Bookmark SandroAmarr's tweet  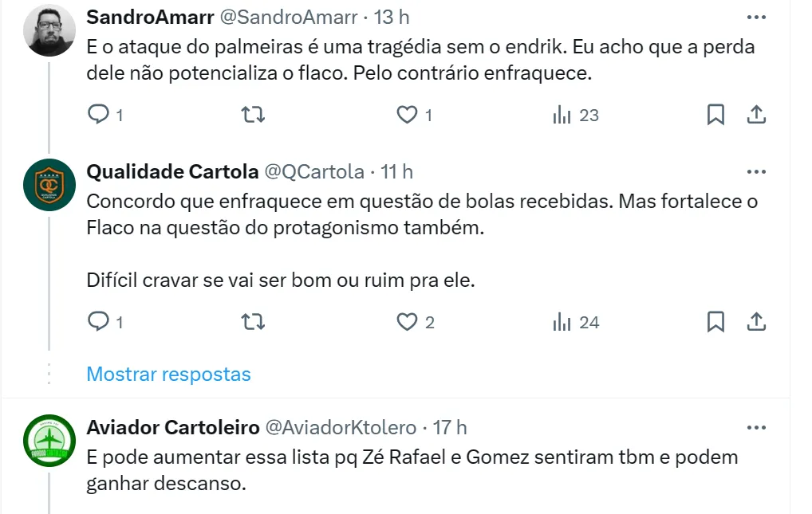[x=715, y=116]
